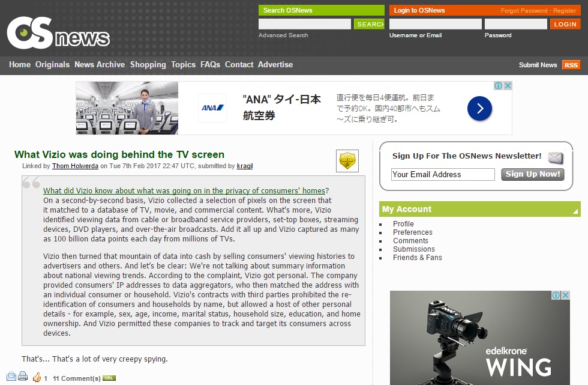Click the OSNews logo
588x385 pixels.
click(59, 33)
